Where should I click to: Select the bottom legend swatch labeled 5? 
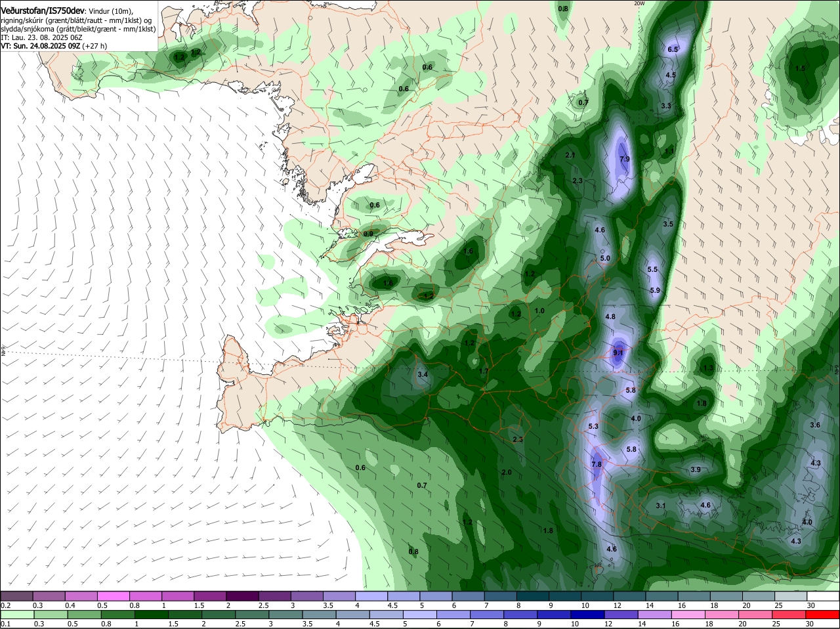pyautogui.click(x=419, y=615)
